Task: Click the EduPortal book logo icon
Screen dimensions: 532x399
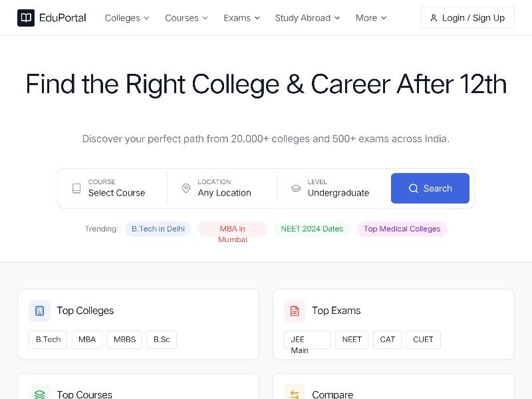Action: click(26, 18)
